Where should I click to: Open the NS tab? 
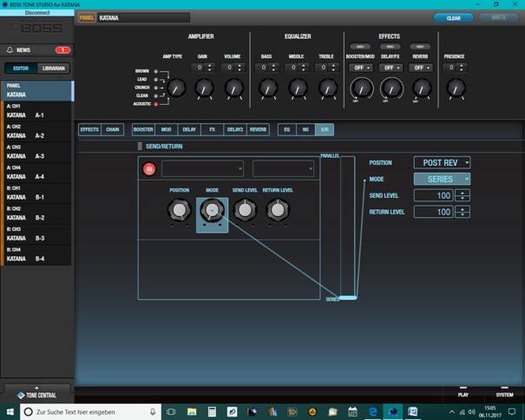coord(305,129)
